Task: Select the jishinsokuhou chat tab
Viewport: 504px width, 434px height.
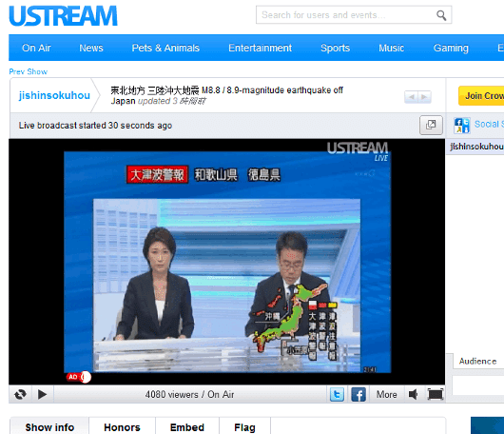Action: pos(476,147)
